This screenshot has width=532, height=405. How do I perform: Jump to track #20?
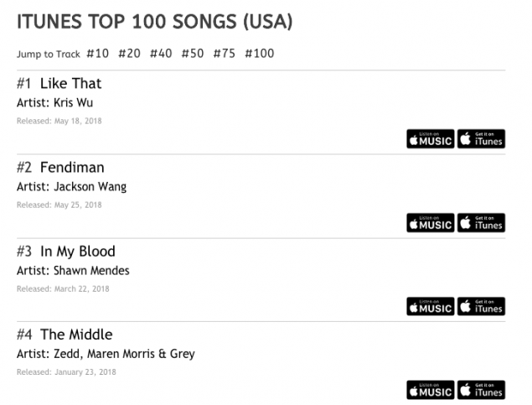(x=129, y=54)
